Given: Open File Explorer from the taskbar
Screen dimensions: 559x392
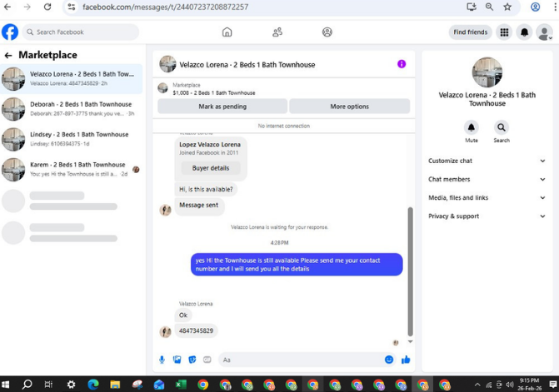Looking at the screenshot, I should 115,385.
